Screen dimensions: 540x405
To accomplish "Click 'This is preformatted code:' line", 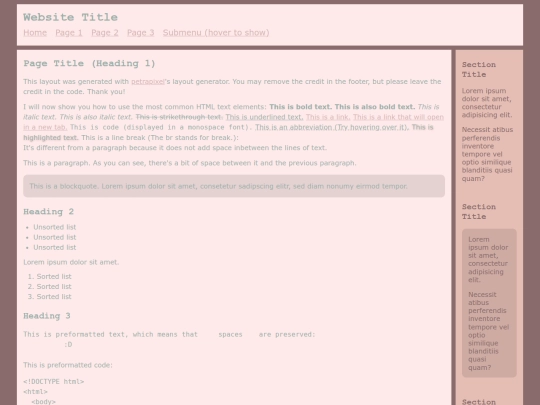I will tap(68, 365).
